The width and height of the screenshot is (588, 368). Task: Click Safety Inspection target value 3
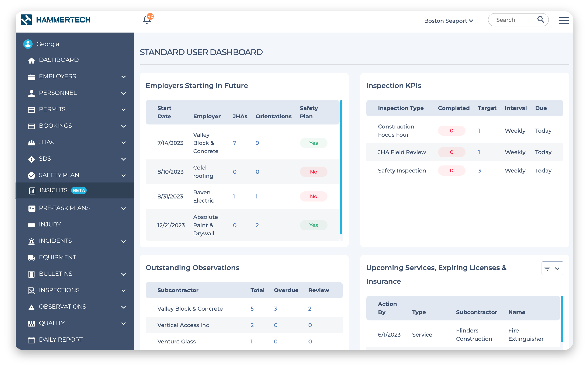479,171
